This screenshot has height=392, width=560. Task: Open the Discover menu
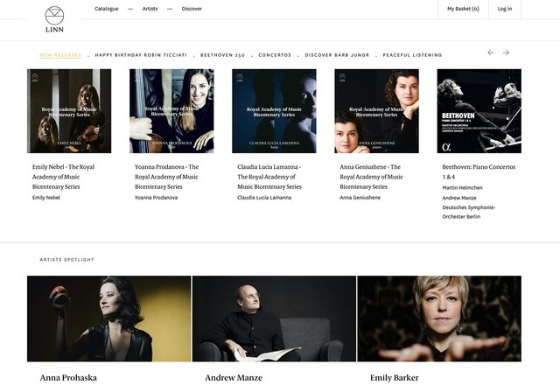pos(192,9)
